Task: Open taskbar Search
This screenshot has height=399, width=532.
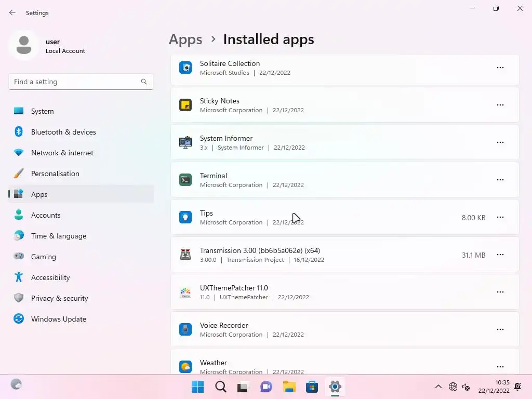Action: point(220,387)
